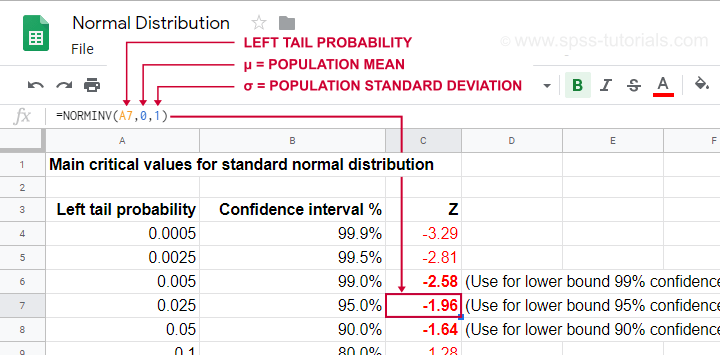Select column A header

pos(122,141)
